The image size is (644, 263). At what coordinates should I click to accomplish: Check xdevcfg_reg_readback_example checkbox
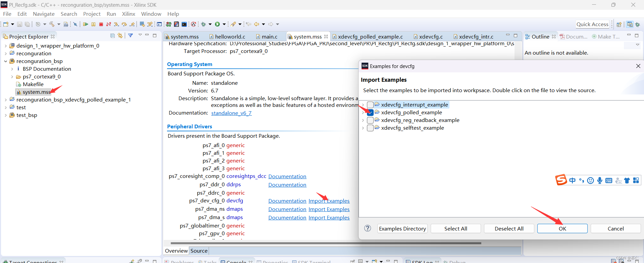[370, 120]
